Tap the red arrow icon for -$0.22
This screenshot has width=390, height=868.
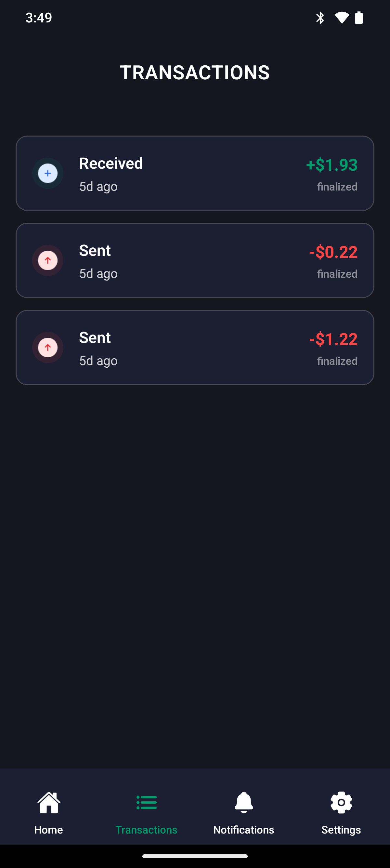coord(48,260)
